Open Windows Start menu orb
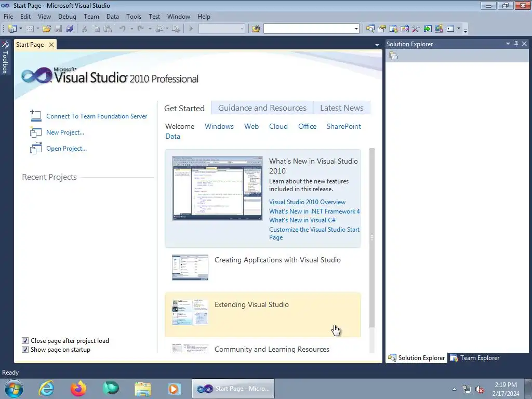Screen dimensions: 532x399 click(14, 389)
